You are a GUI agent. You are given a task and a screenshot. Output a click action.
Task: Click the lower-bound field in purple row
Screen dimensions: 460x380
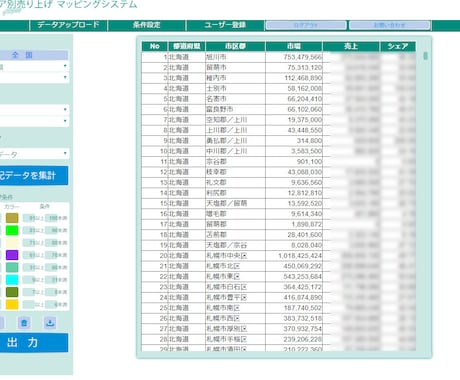coord(29,255)
